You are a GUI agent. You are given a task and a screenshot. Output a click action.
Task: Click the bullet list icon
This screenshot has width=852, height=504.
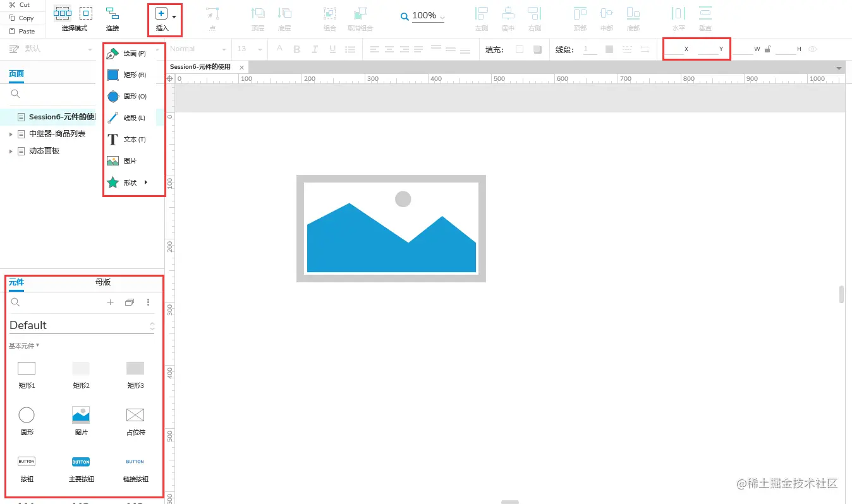350,49
